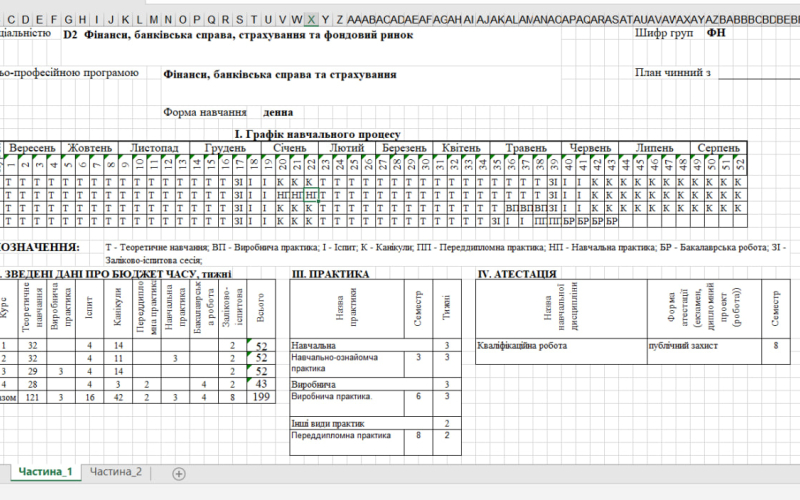Click the heading 'І. Графік навчального процесу'

tap(317, 134)
